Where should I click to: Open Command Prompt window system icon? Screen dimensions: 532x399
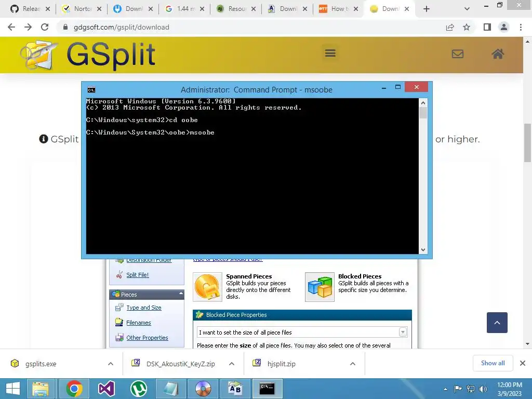point(91,89)
